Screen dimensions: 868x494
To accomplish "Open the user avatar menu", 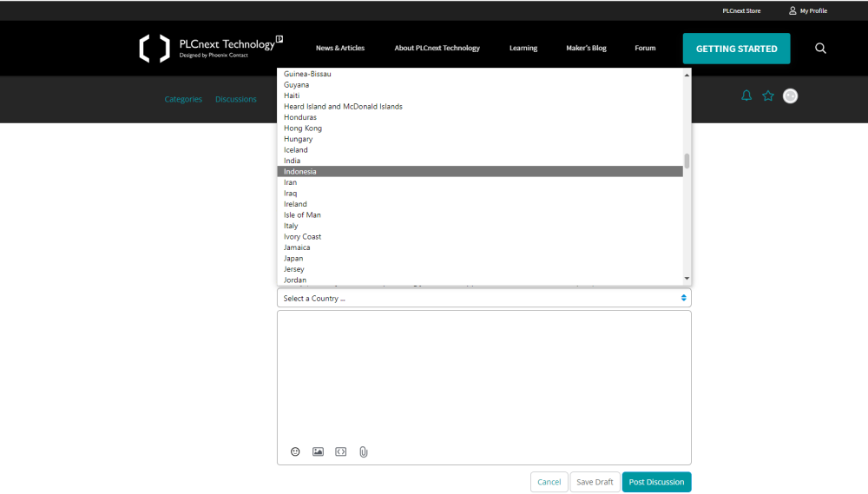I will [x=790, y=96].
